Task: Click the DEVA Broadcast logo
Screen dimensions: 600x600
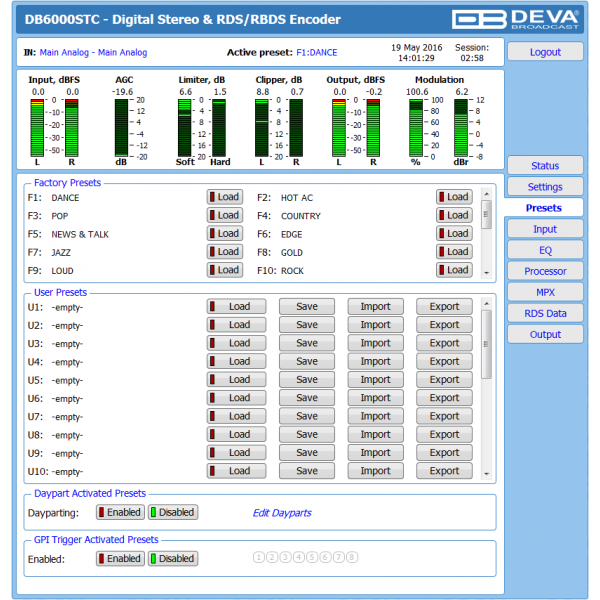Action: pyautogui.click(x=515, y=19)
